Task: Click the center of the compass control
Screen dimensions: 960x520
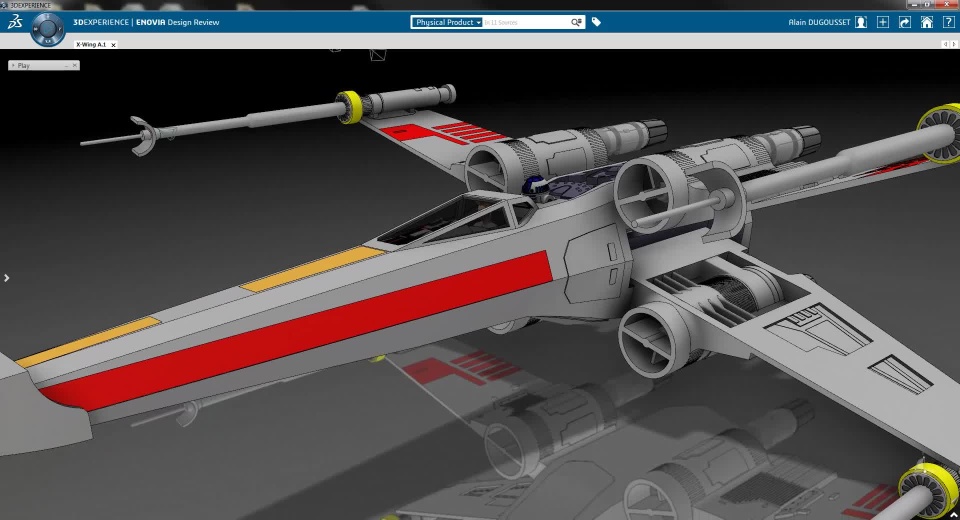Action: pyautogui.click(x=48, y=29)
